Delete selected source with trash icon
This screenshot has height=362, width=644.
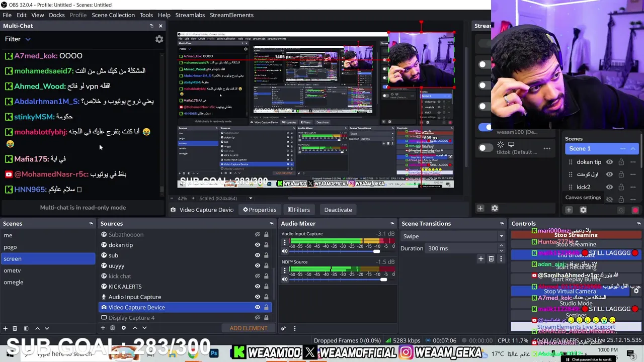click(112, 328)
